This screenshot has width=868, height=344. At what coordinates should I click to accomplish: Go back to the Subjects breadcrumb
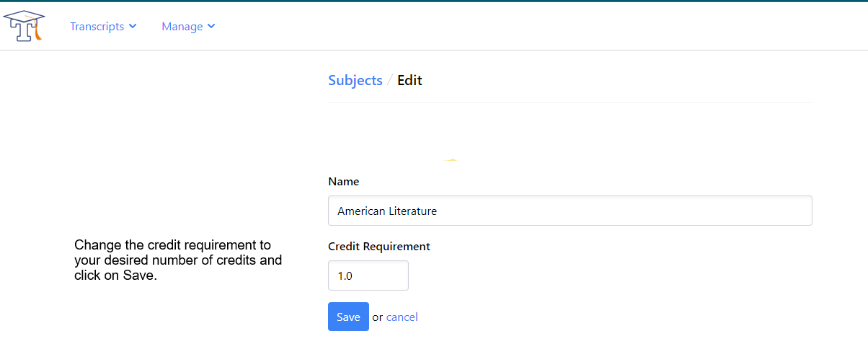(x=355, y=80)
